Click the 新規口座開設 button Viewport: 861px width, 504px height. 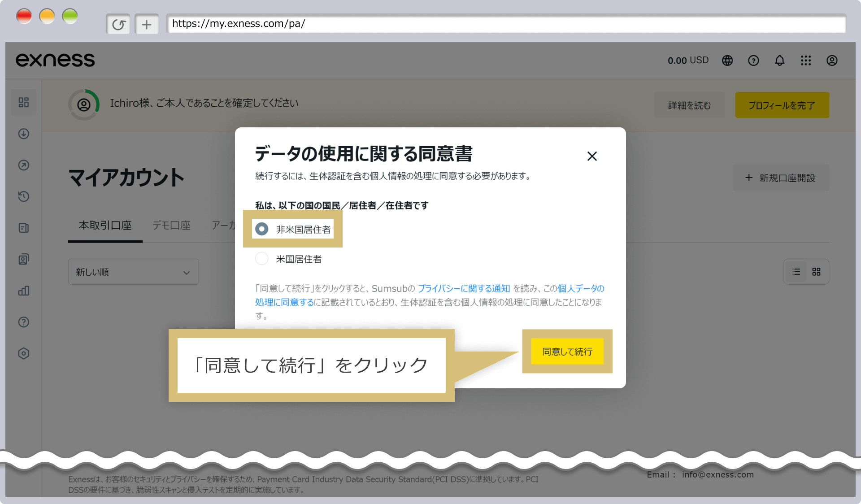tap(781, 178)
